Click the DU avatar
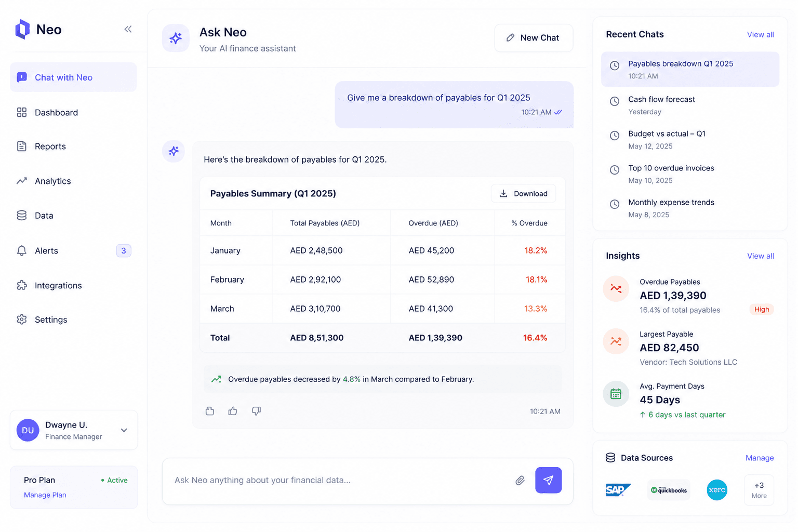The width and height of the screenshot is (798, 532). tap(28, 430)
